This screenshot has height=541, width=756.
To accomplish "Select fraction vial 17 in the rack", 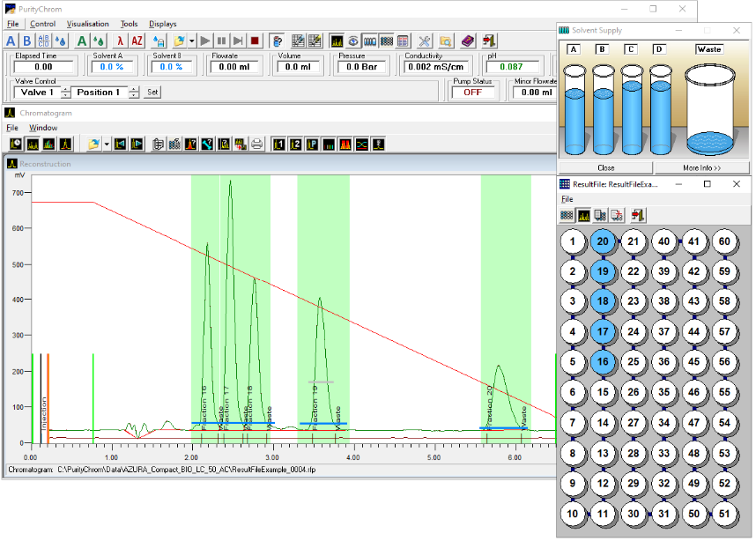I will [x=603, y=332].
